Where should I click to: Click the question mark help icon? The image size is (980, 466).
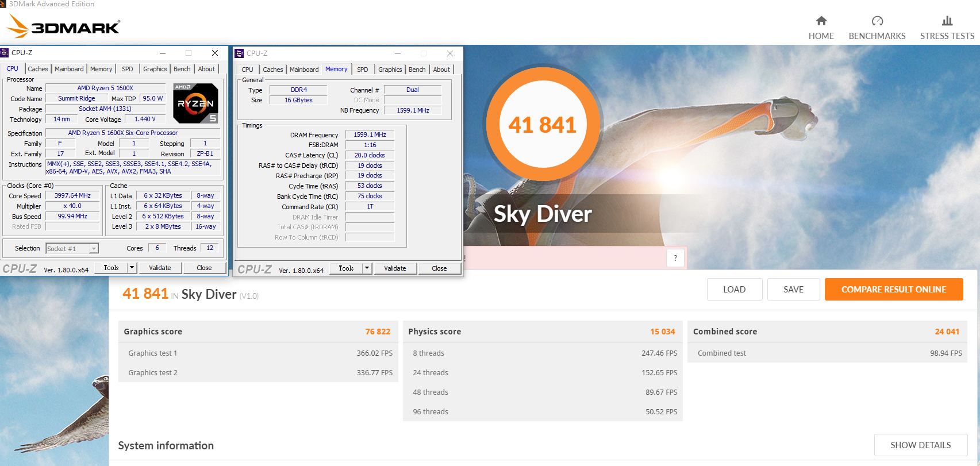[675, 258]
